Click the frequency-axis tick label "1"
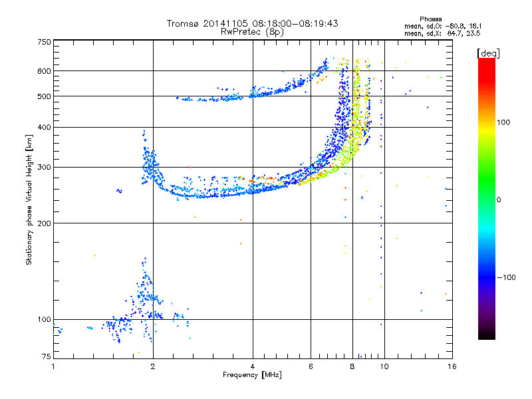Viewport: 532px width, 399px height. coord(53,366)
